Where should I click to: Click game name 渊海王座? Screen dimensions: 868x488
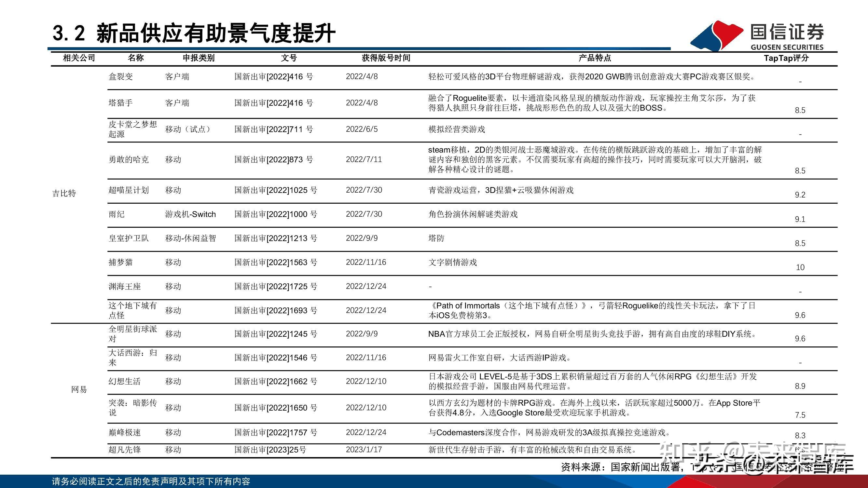tap(125, 286)
